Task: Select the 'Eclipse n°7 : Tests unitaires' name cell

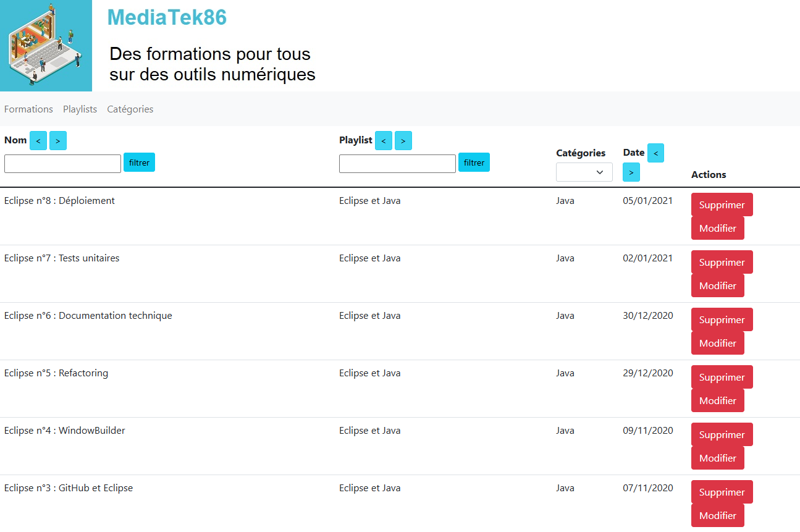Action: [x=62, y=258]
